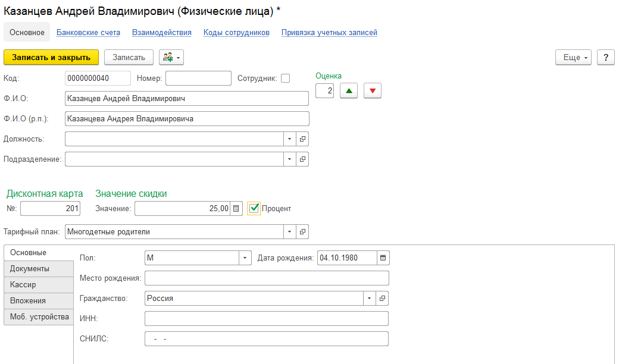Open the Еще menu
This screenshot has height=364, width=619.
point(573,57)
